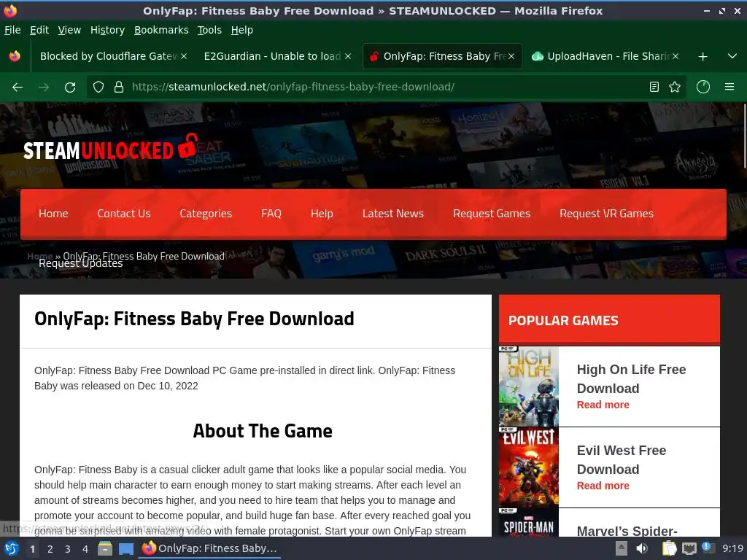Open the File menu
The height and width of the screenshot is (560, 747).
(x=12, y=30)
